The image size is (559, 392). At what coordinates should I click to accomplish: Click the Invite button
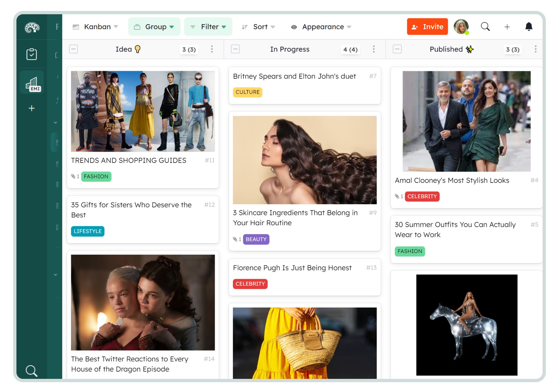[427, 27]
